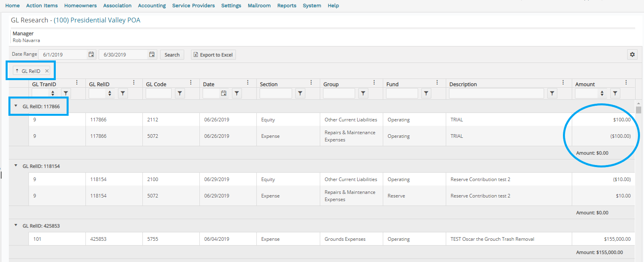Viewport: 644px width, 262px height.
Task: Open grid settings gear
Action: (632, 54)
